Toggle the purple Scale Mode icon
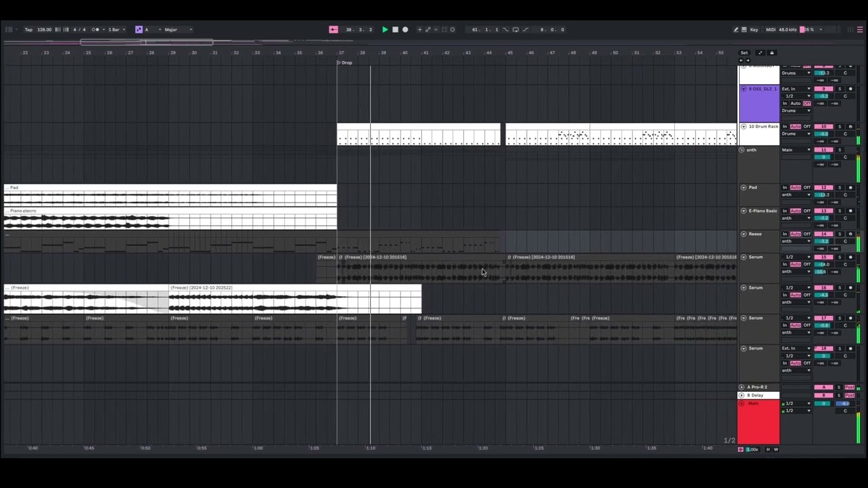 (139, 29)
